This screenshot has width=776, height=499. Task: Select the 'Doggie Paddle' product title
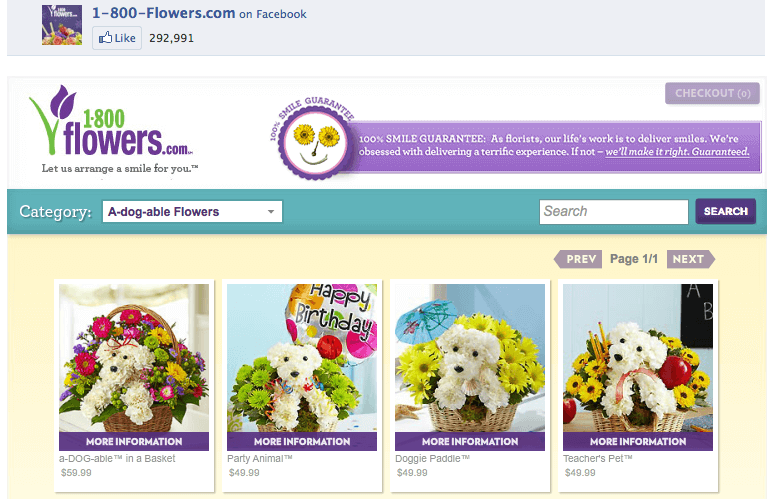pos(433,458)
